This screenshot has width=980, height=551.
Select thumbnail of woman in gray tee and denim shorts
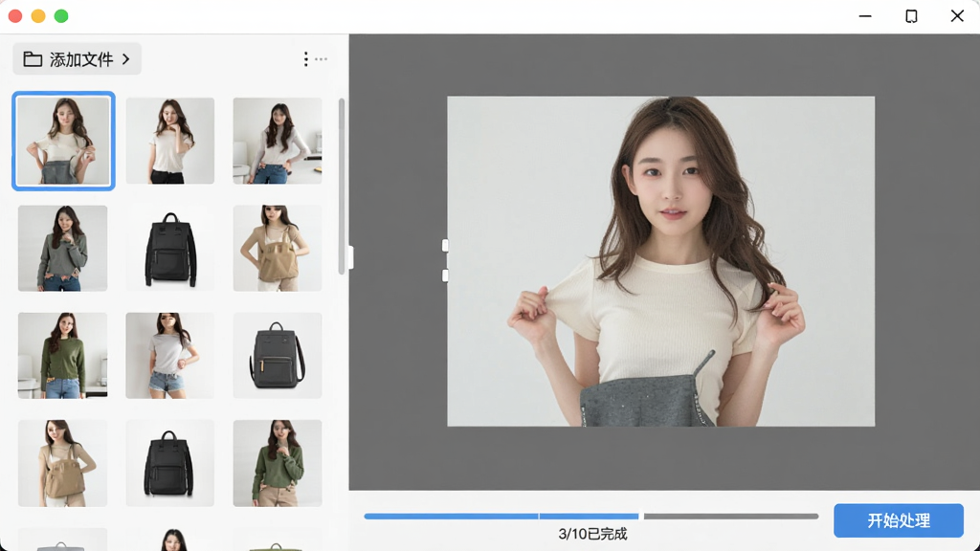pyautogui.click(x=170, y=356)
